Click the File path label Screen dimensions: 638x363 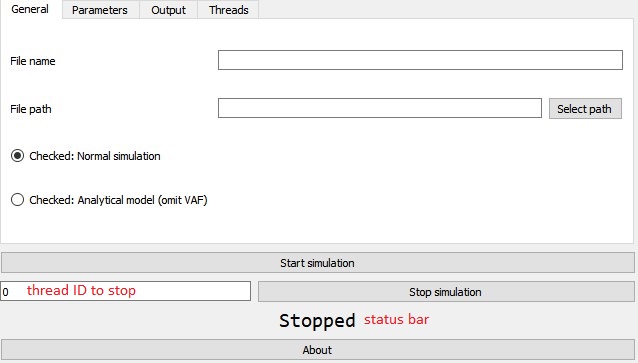[31, 109]
